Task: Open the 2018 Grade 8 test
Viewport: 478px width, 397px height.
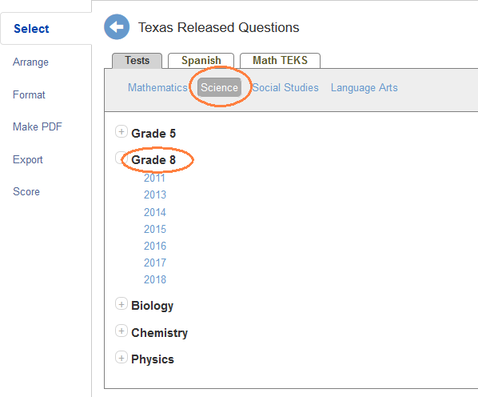Action: [x=155, y=279]
